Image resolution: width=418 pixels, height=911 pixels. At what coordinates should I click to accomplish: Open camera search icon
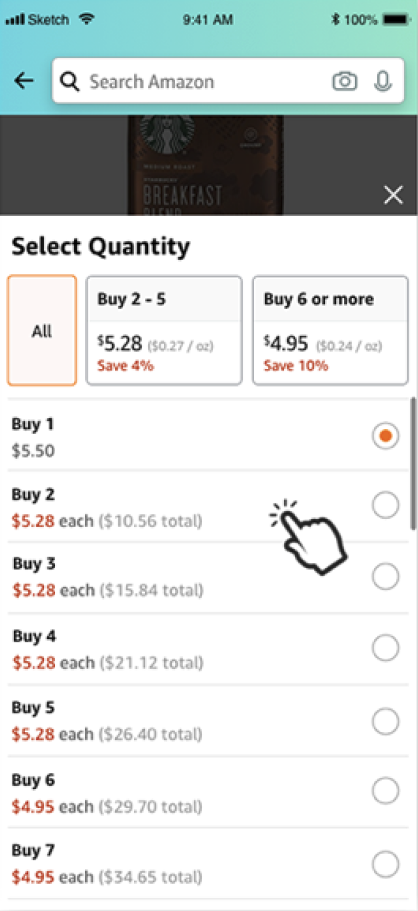pyautogui.click(x=345, y=81)
